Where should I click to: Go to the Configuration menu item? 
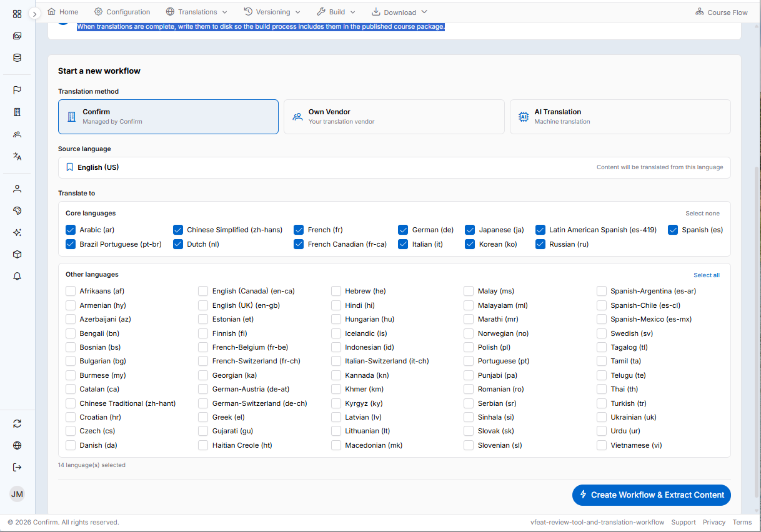122,12
